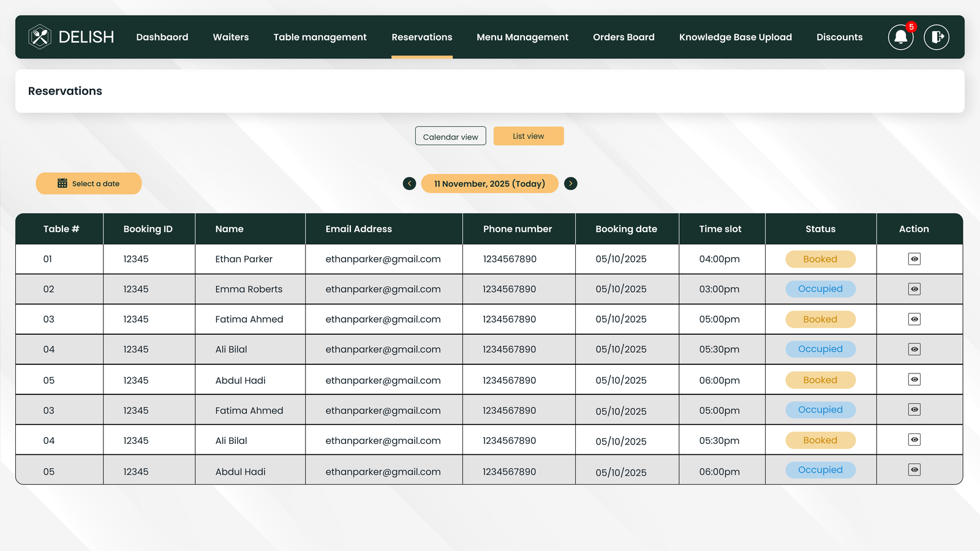Open eye icon for Abdul Hadi's Occupied row
The width and height of the screenshot is (980, 551).
pyautogui.click(x=914, y=470)
